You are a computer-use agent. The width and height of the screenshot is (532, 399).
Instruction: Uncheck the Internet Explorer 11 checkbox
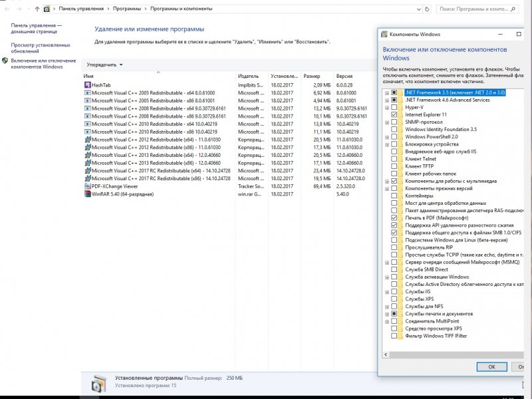point(394,114)
